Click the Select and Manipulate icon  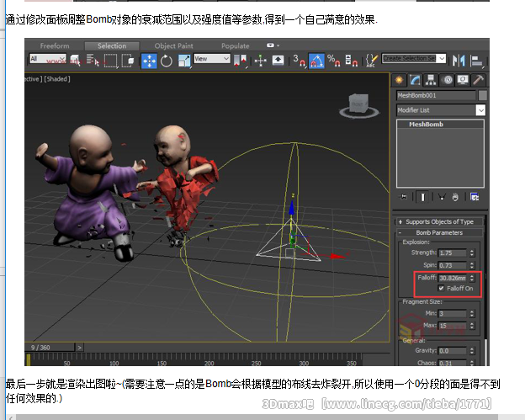click(x=260, y=61)
